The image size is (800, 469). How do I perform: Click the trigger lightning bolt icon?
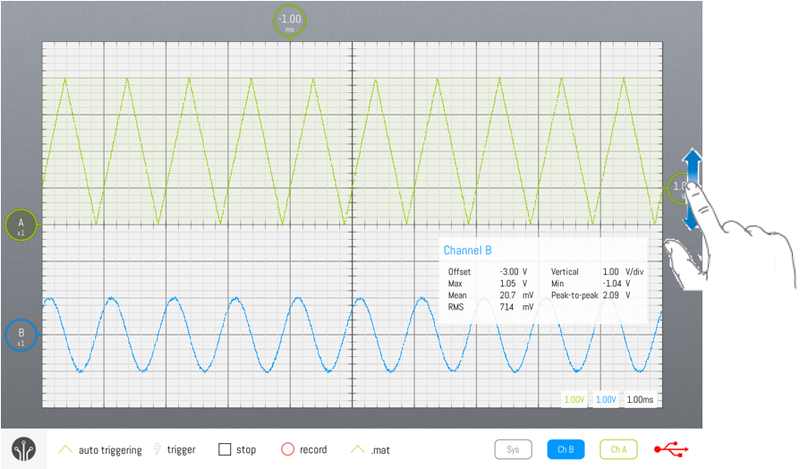click(156, 450)
